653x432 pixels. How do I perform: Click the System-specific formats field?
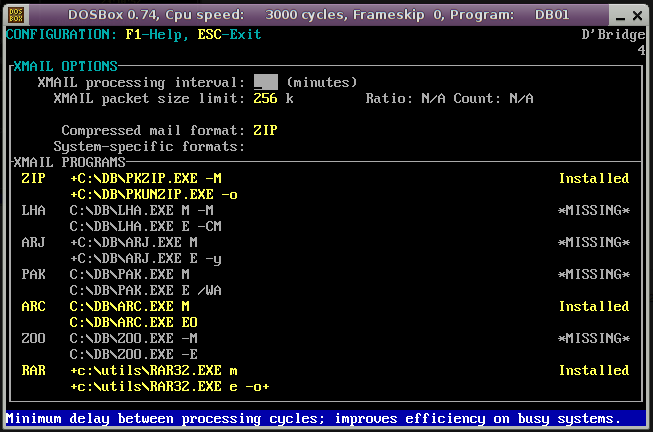click(x=300, y=146)
